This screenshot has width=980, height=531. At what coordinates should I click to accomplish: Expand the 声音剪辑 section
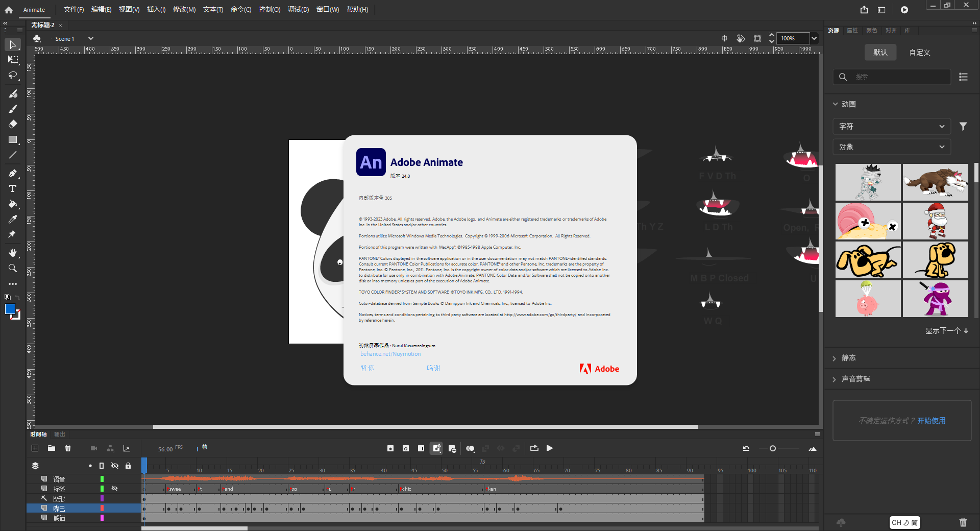pos(835,379)
